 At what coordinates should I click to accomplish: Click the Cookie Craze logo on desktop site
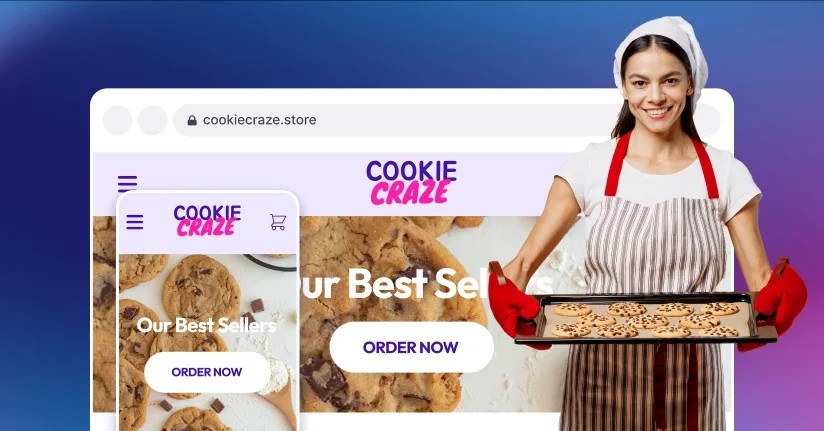point(411,182)
